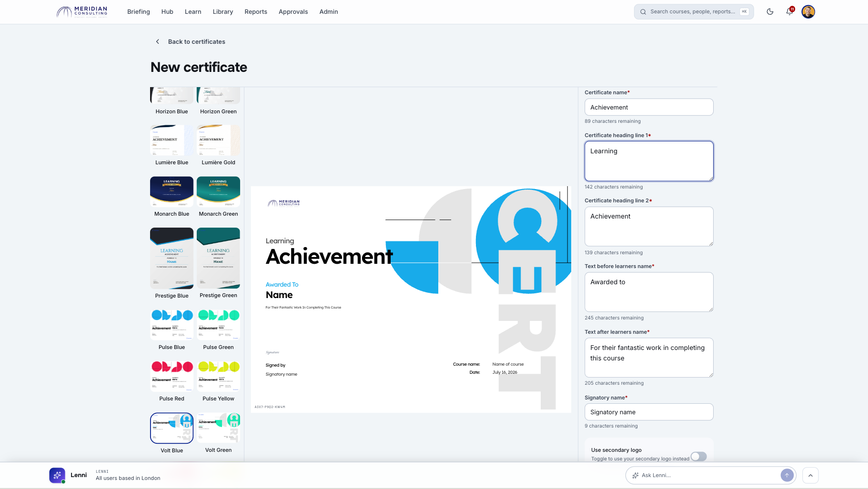Click the certificate preview image
Viewport: 868px width, 489px height.
(411, 299)
